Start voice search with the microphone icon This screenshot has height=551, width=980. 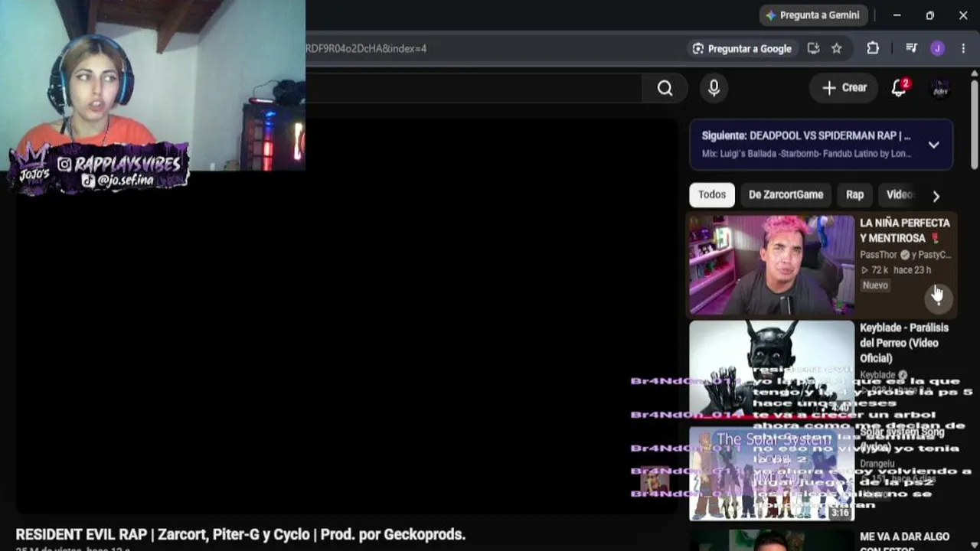pos(714,88)
